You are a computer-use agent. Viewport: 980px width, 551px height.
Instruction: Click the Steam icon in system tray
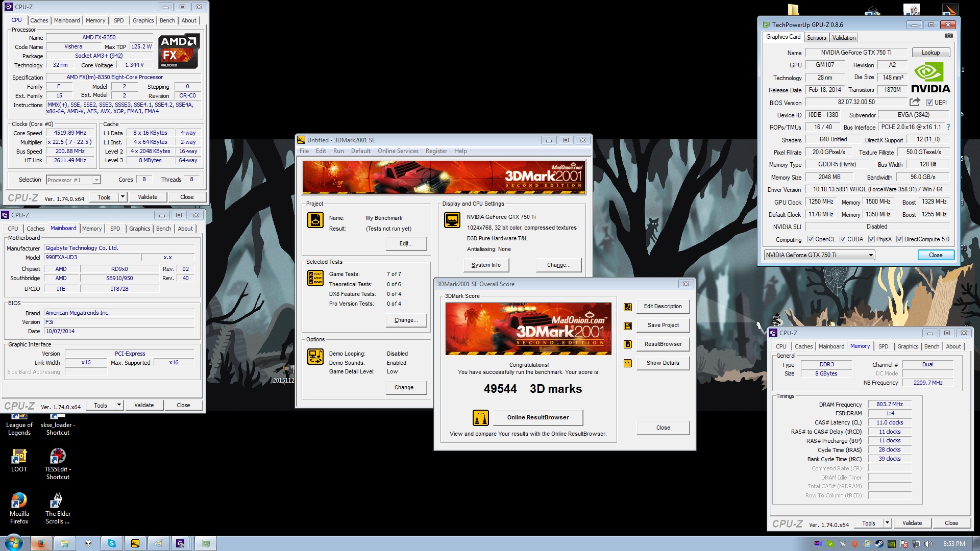pyautogui.click(x=879, y=544)
